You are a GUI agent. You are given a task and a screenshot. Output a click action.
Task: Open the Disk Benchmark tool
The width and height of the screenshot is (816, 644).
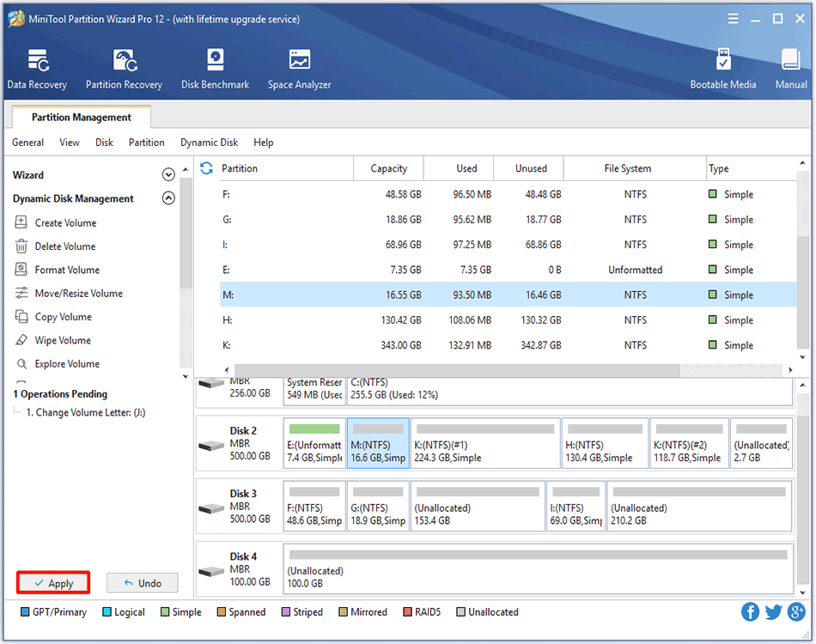[x=215, y=69]
